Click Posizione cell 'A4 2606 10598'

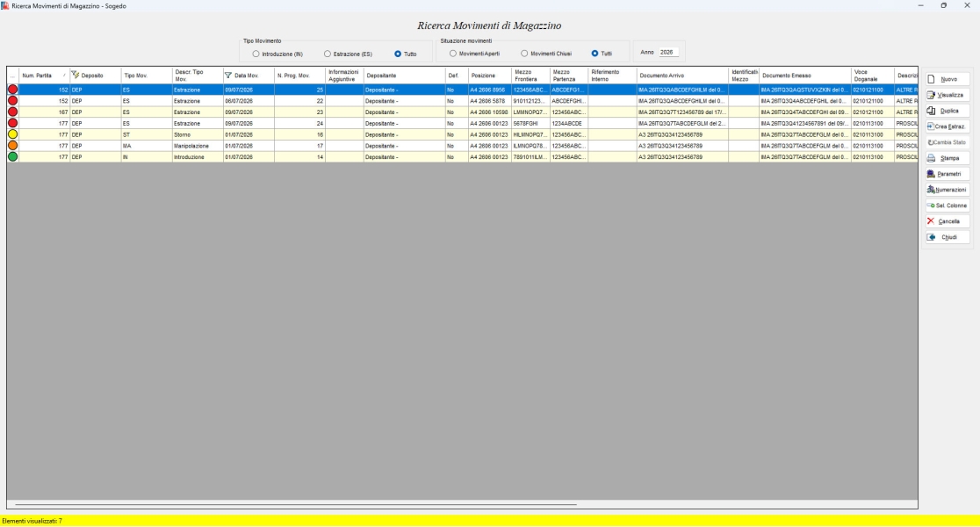489,112
